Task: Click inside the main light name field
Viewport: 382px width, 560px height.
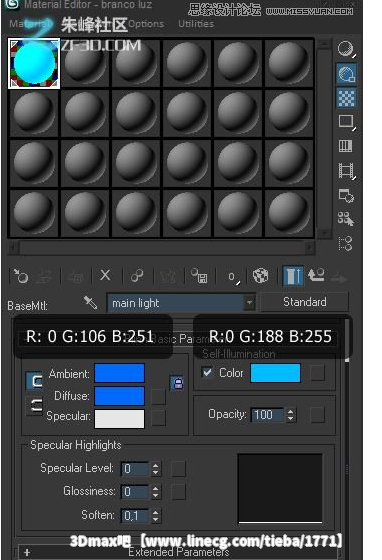Action: [x=176, y=303]
